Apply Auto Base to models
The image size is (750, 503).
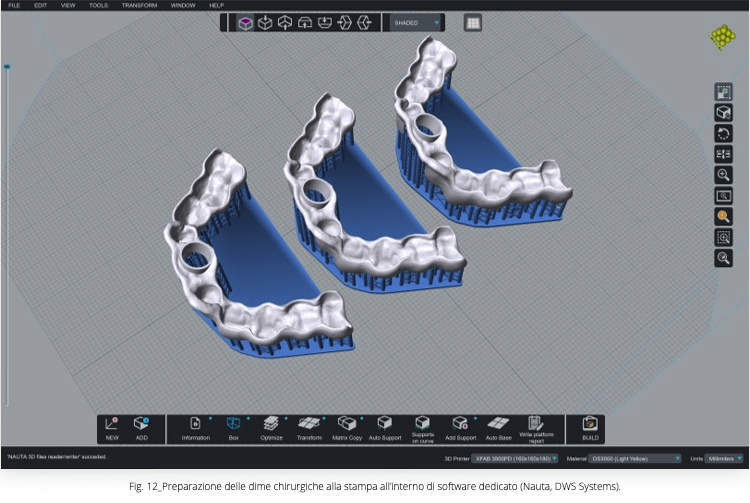click(498, 425)
